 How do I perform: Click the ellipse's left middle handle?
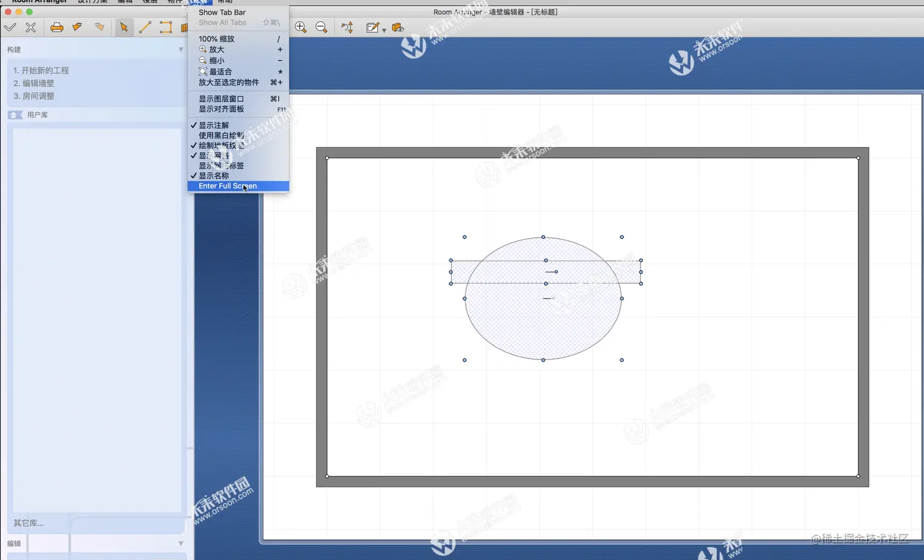[464, 299]
